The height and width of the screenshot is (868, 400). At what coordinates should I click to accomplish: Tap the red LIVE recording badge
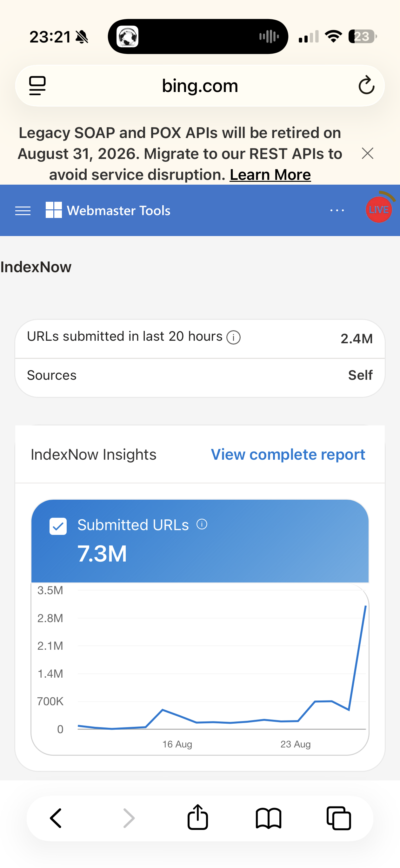379,210
